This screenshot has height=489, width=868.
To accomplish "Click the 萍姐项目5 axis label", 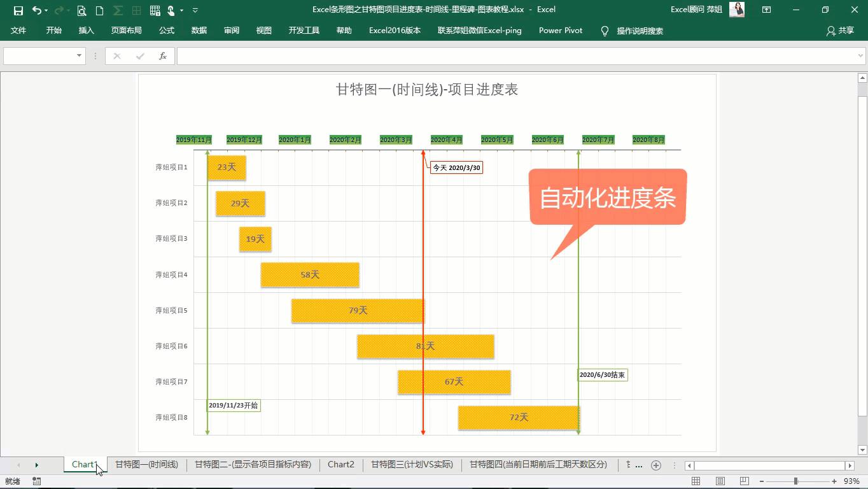I will (x=171, y=310).
